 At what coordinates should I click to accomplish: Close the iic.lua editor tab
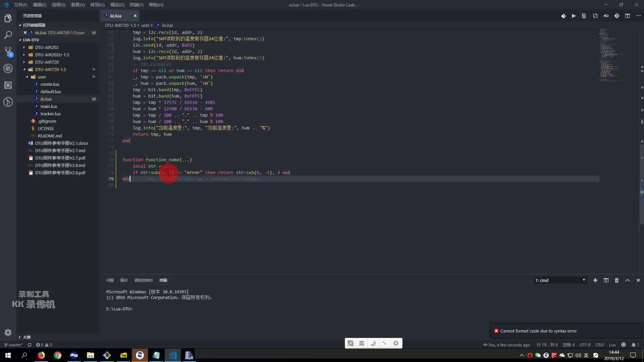135,16
